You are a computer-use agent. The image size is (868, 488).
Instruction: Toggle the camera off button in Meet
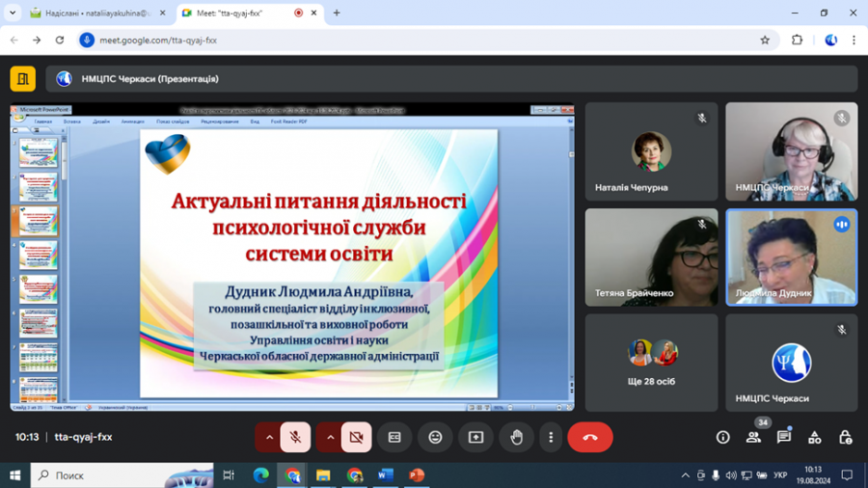point(356,437)
